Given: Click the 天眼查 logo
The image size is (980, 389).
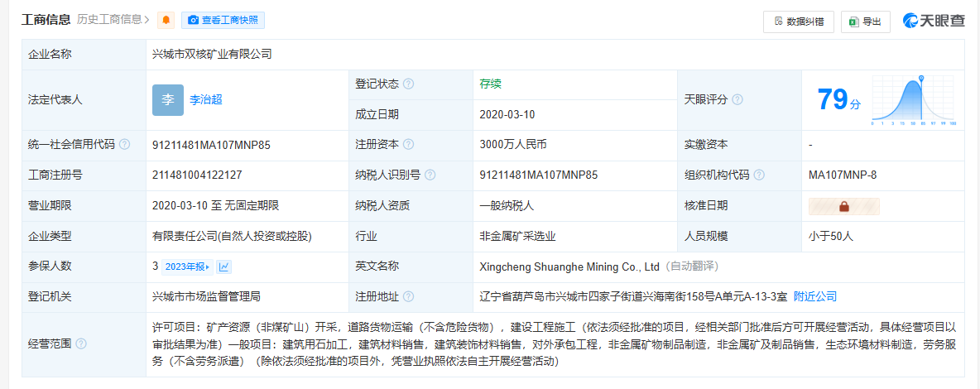Looking at the screenshot, I should (x=934, y=21).
